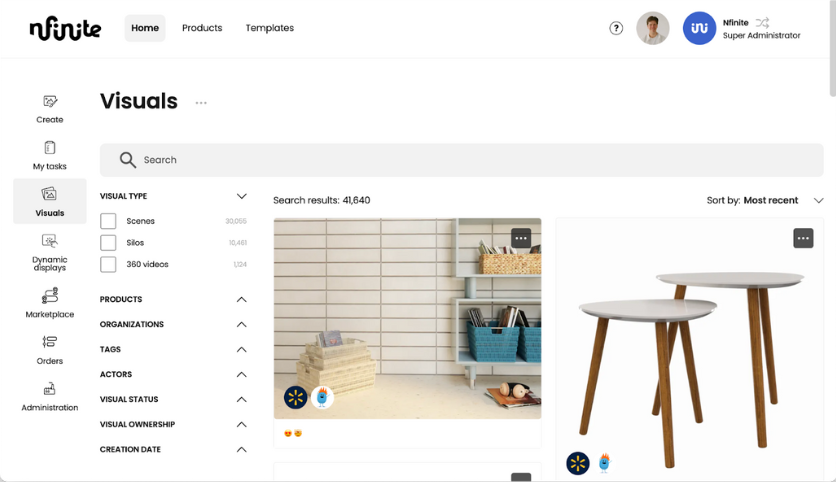Expand the Tags filter section

tap(242, 350)
